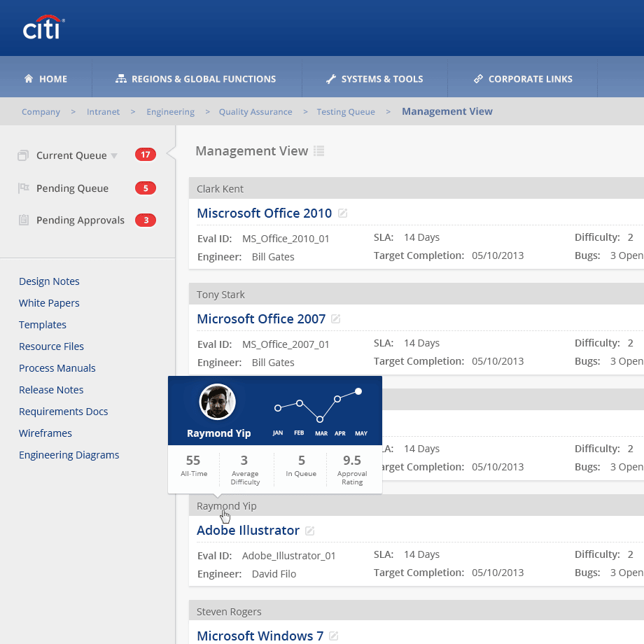Open Miscrosoft Office 2010 title
The height and width of the screenshot is (644, 644).
264,213
